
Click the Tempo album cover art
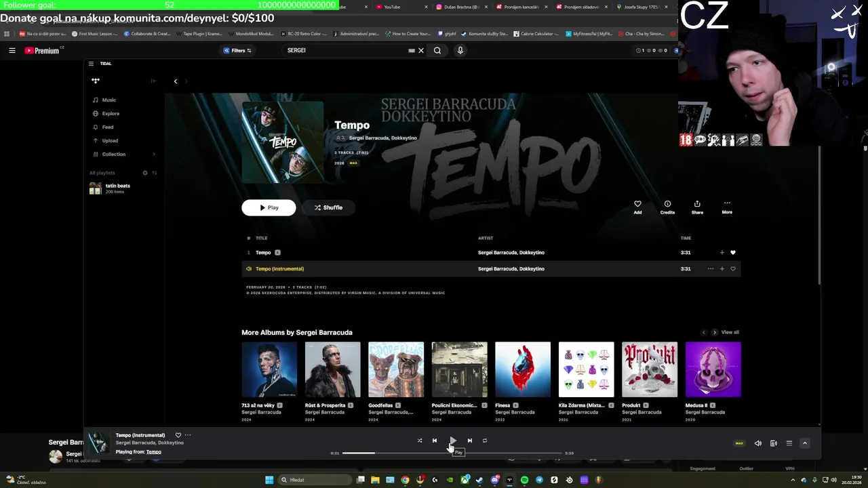283,142
